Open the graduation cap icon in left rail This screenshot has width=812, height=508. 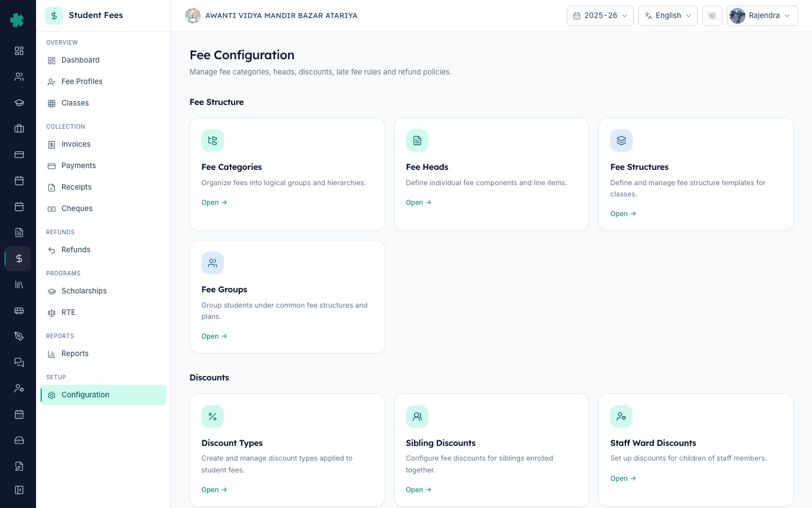click(x=19, y=103)
